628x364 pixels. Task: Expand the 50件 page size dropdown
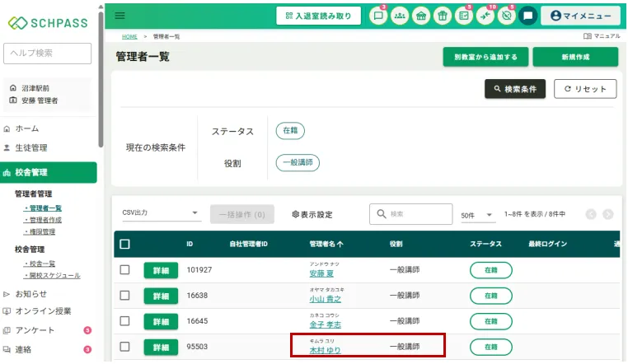click(477, 215)
